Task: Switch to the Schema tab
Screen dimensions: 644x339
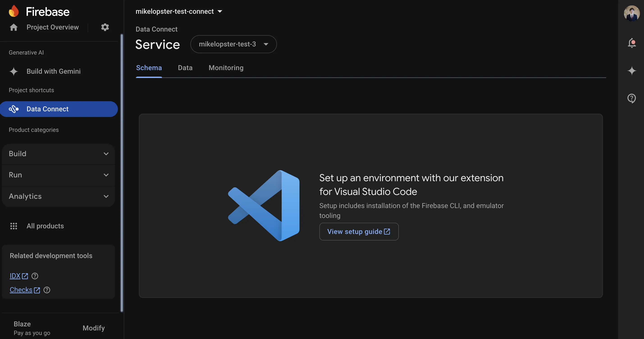Action: (x=149, y=68)
